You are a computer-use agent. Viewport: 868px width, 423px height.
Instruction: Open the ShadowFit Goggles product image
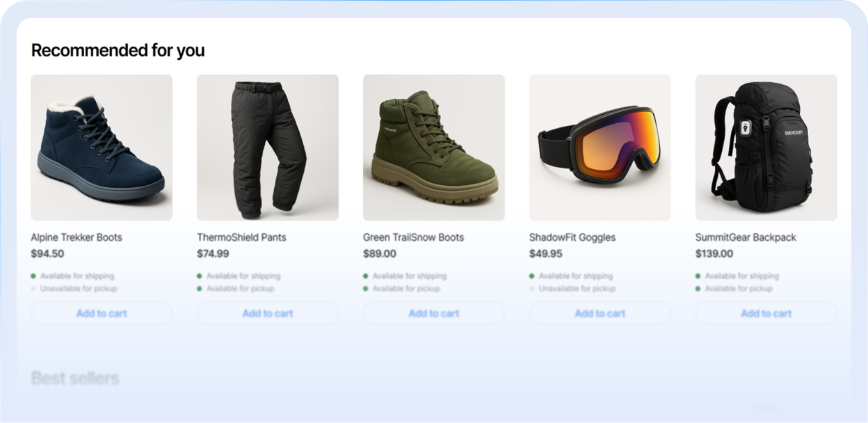click(600, 147)
